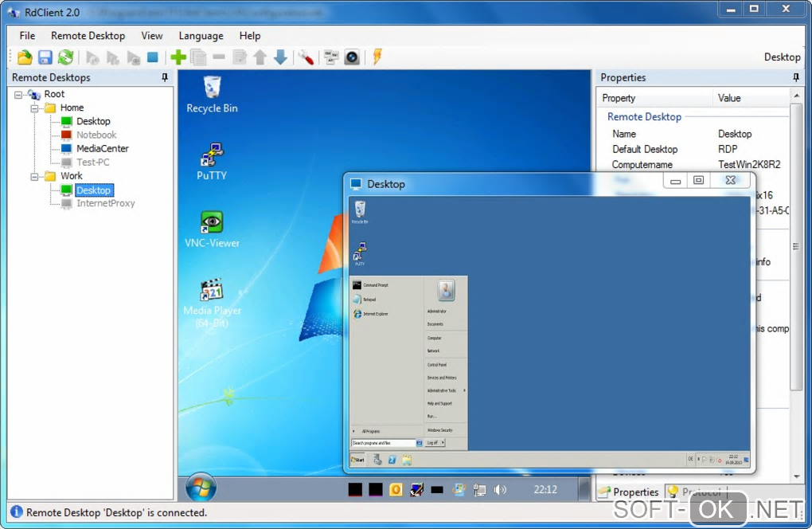Click the second gray play toolbar icon

(112, 57)
